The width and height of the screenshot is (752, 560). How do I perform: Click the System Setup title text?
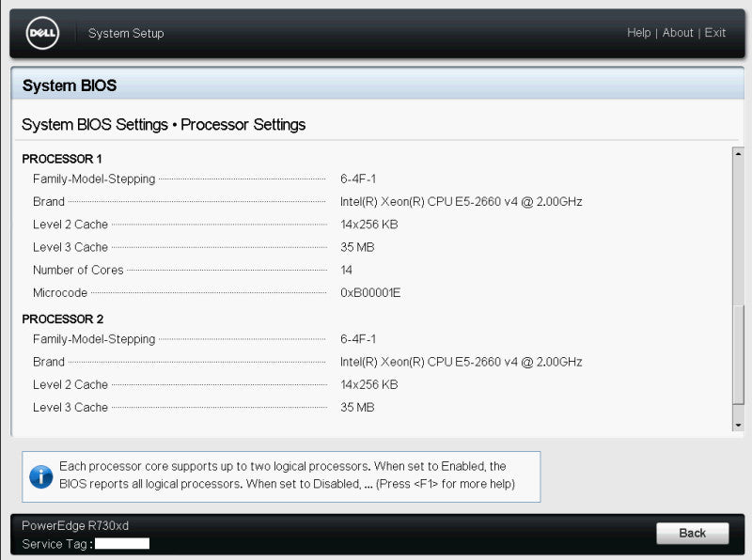[126, 33]
